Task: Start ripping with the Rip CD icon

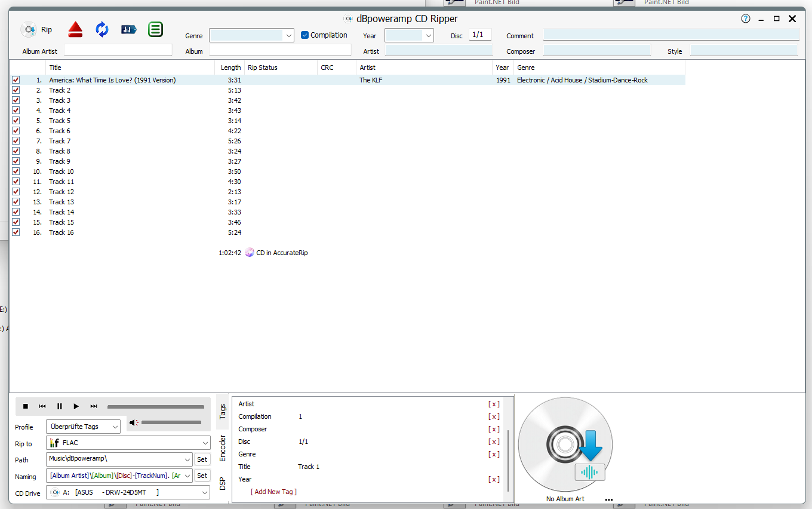Action: coord(29,29)
